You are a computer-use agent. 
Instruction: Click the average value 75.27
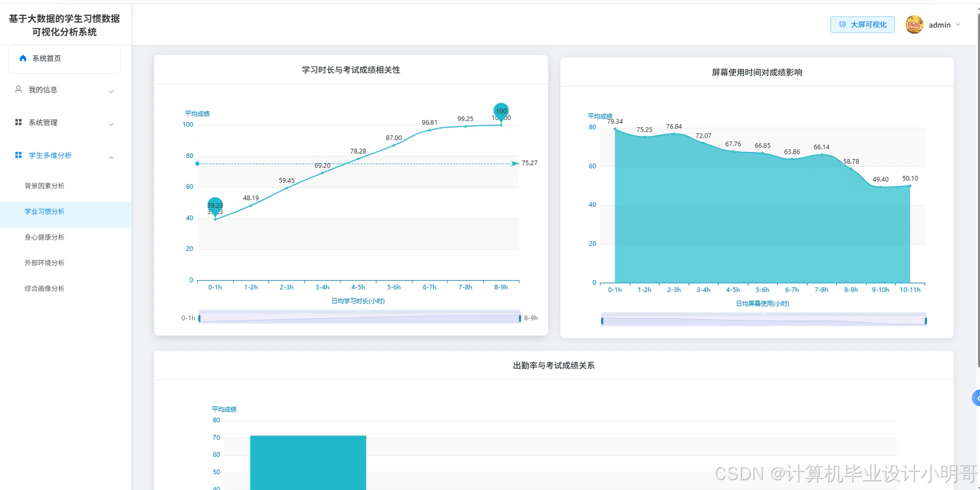click(529, 163)
